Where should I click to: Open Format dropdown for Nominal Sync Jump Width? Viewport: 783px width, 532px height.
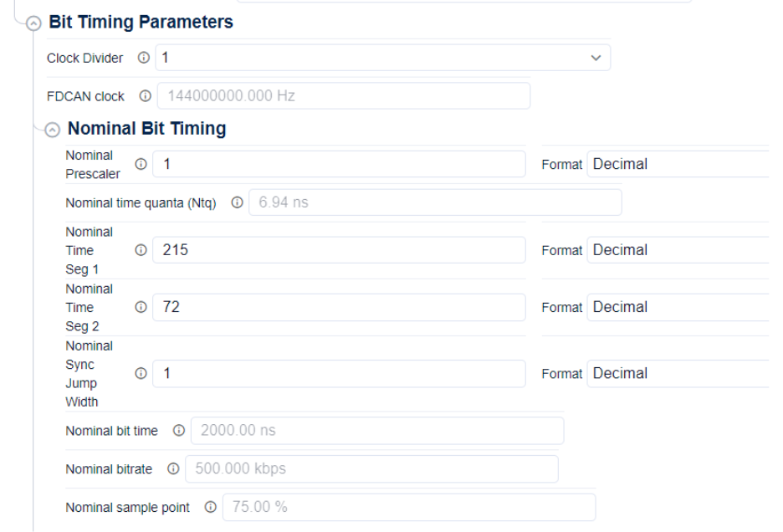coord(679,373)
